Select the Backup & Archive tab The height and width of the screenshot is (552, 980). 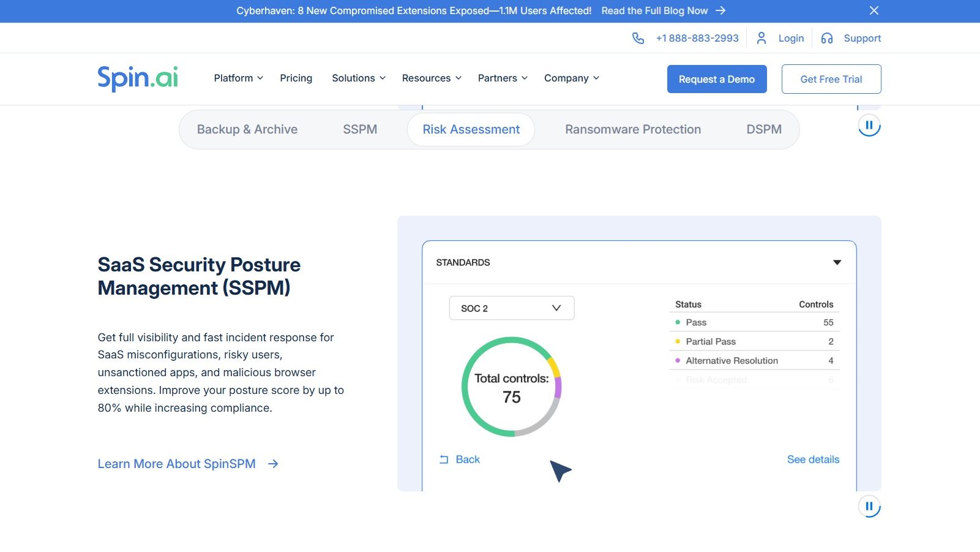247,129
